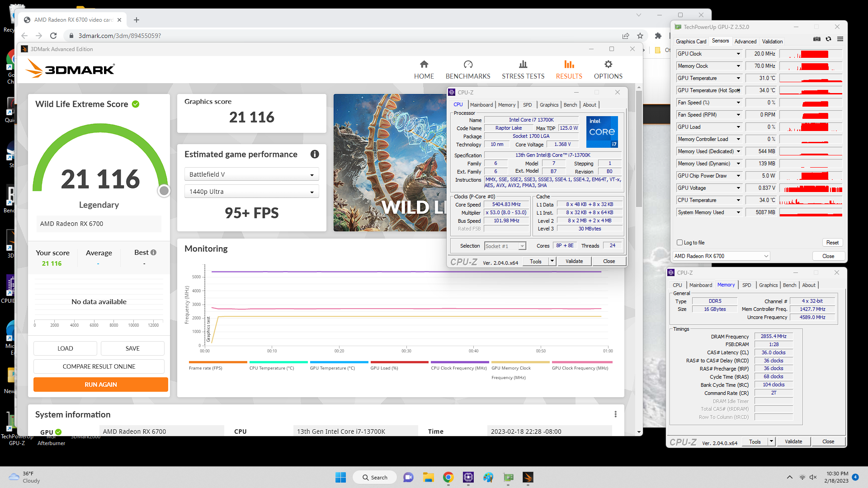This screenshot has height=488, width=868.
Task: Click COMPARE RESULT ONLINE button
Action: point(99,366)
